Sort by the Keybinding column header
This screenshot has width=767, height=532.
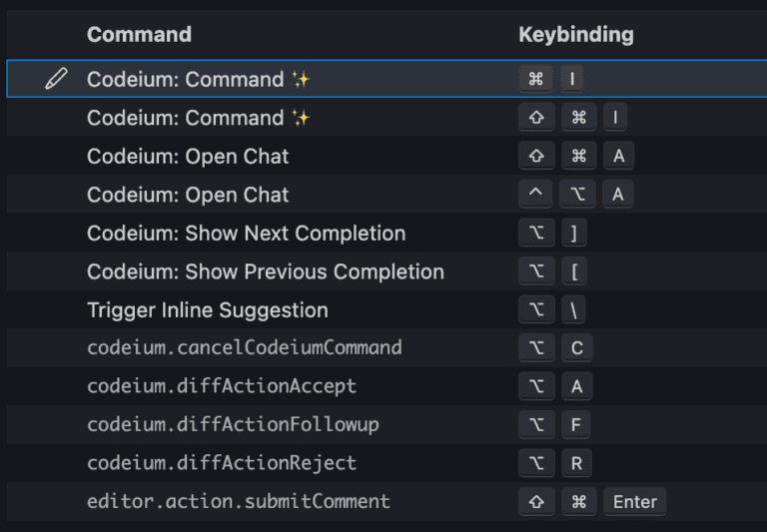tap(576, 35)
